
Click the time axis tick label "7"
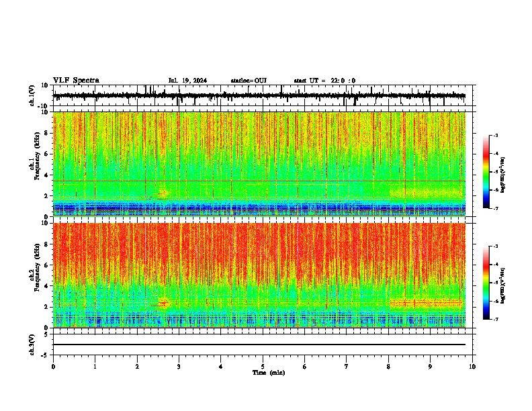[347, 367]
